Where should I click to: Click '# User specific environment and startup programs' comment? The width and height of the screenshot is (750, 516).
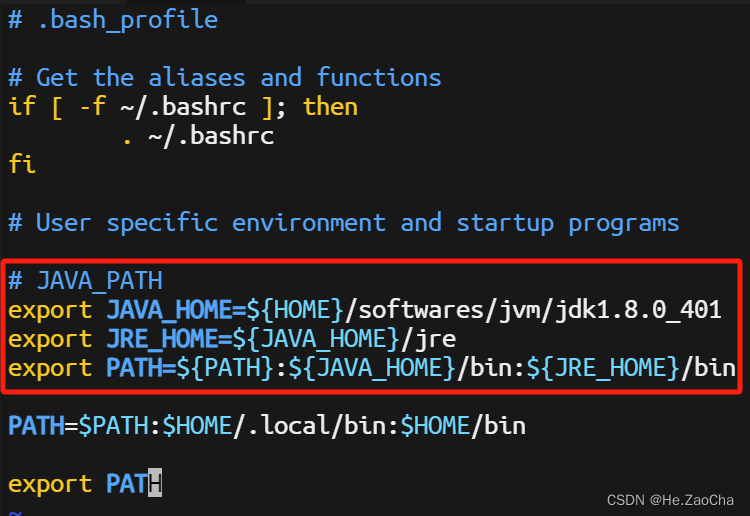point(344,223)
